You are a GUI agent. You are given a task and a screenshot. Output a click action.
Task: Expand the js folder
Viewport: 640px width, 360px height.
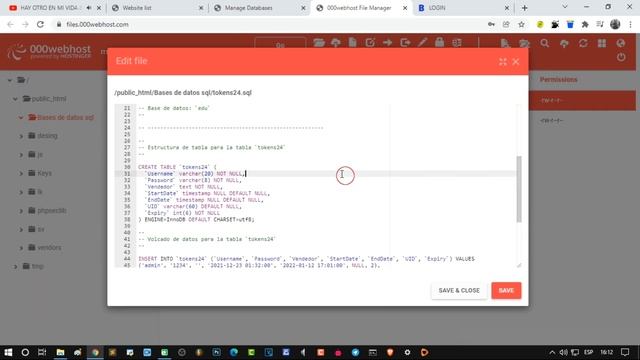(21, 155)
